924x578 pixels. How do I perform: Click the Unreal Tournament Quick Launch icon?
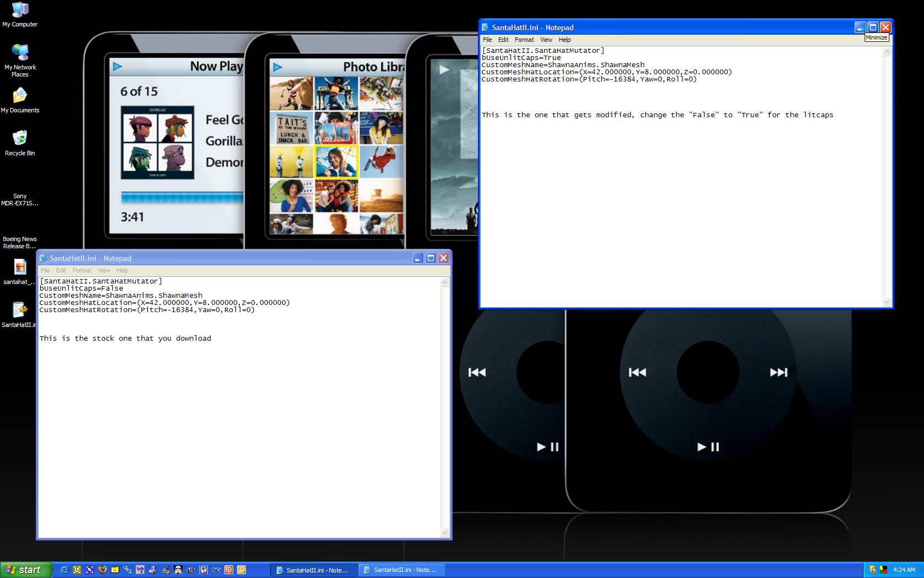point(191,570)
